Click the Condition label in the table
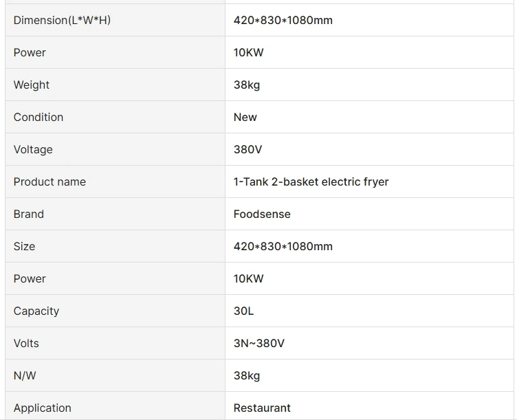Screen dimensions: 517x420 [x=38, y=118]
